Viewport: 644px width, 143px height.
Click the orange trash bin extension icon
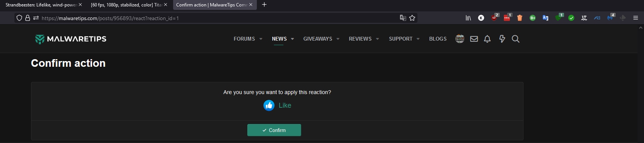coord(520,18)
